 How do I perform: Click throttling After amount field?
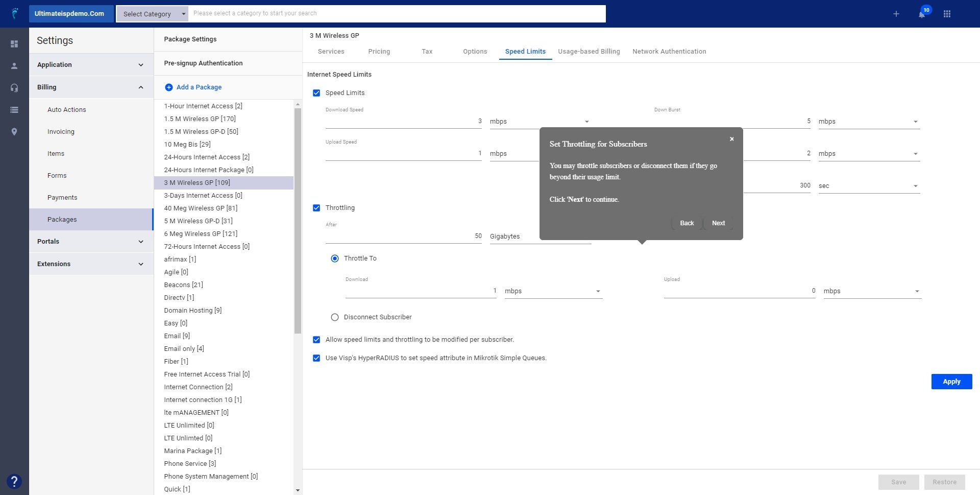pos(403,237)
